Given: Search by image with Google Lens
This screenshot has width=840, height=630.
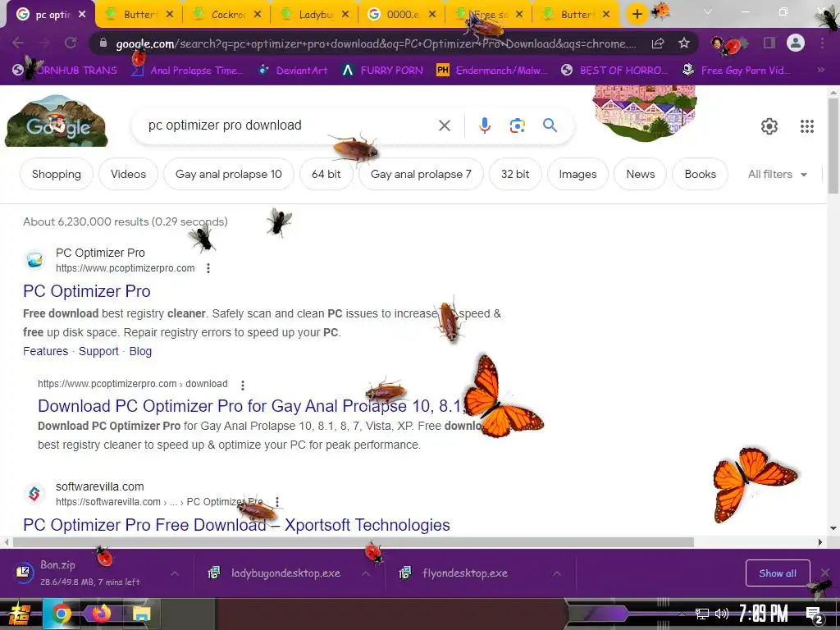Looking at the screenshot, I should 517,126.
